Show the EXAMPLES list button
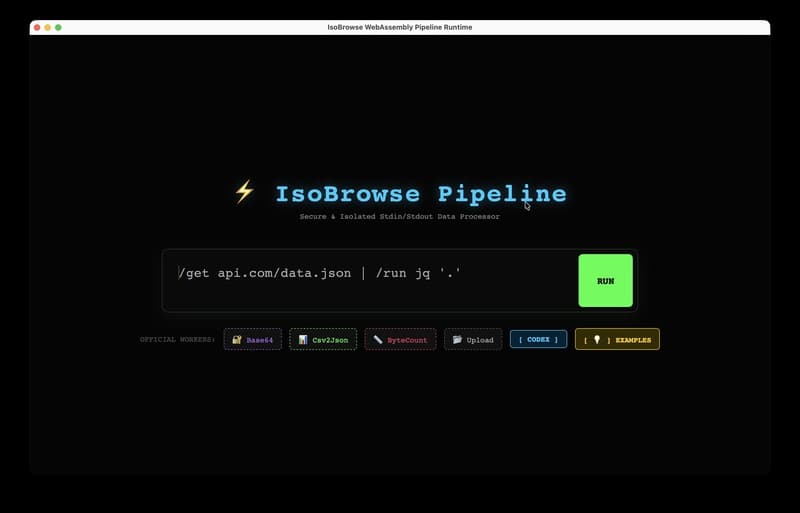This screenshot has width=800, height=513. pos(617,339)
